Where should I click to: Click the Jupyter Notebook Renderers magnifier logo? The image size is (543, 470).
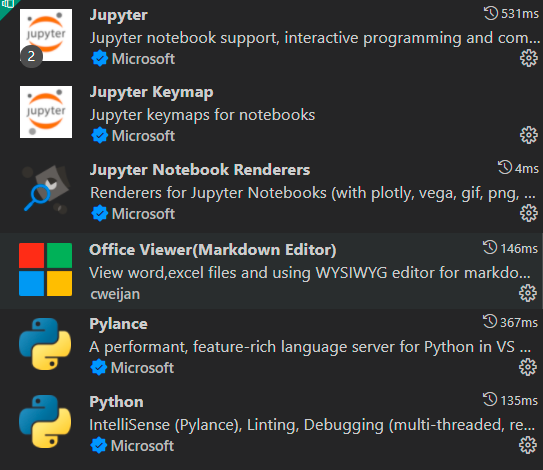pos(46,189)
